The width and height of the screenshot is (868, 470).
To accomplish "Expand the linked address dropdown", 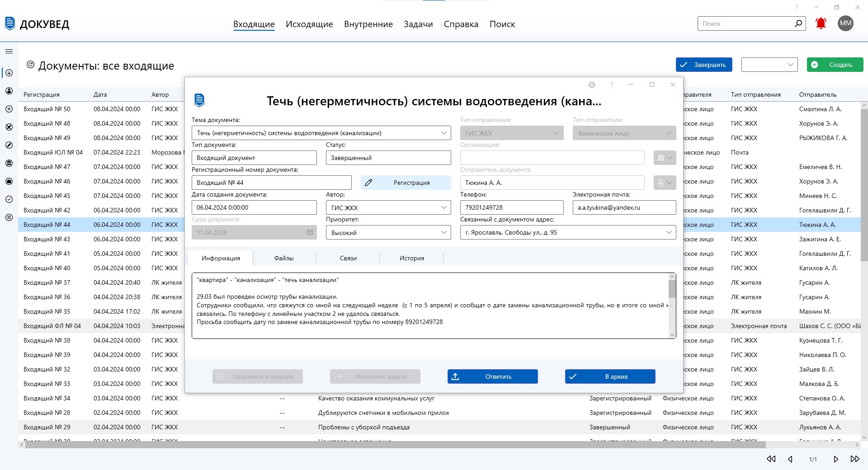I will [669, 232].
